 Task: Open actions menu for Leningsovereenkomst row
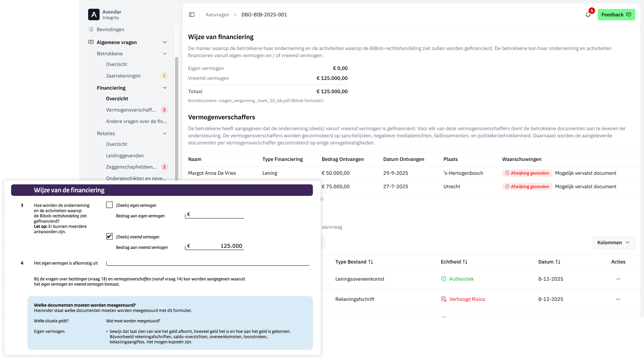pyautogui.click(x=618, y=279)
